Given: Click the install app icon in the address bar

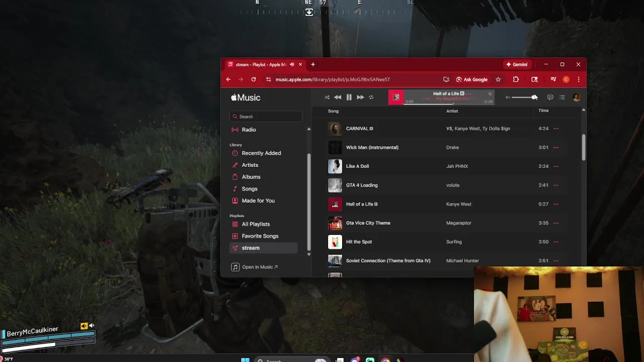Looking at the screenshot, I should (x=446, y=79).
